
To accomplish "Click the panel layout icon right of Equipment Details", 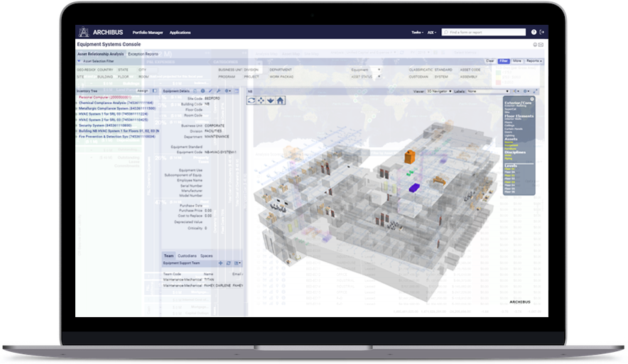I will (237, 92).
